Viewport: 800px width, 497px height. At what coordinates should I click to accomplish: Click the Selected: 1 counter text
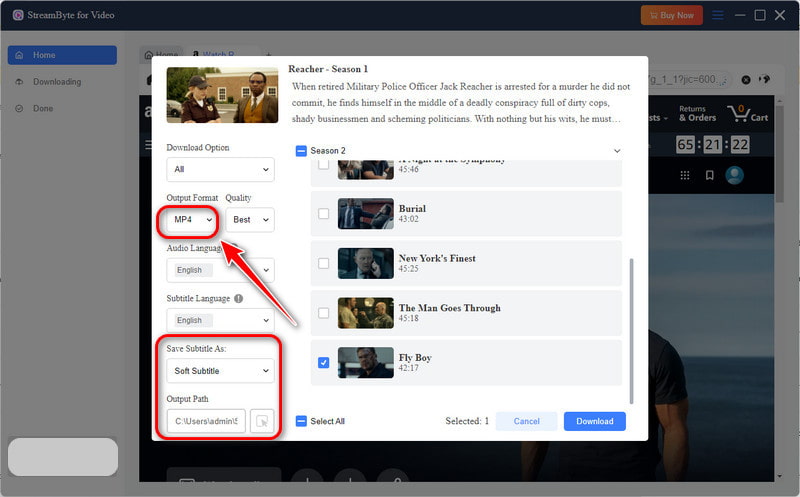(x=467, y=421)
